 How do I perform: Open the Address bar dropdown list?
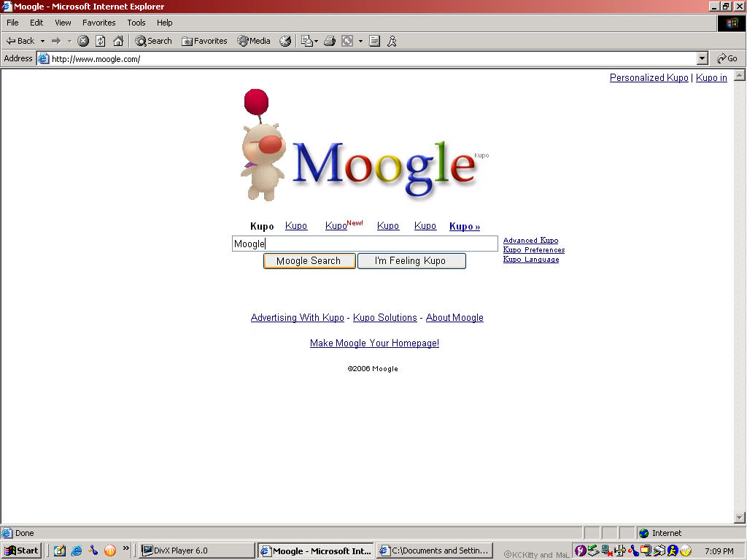click(703, 58)
